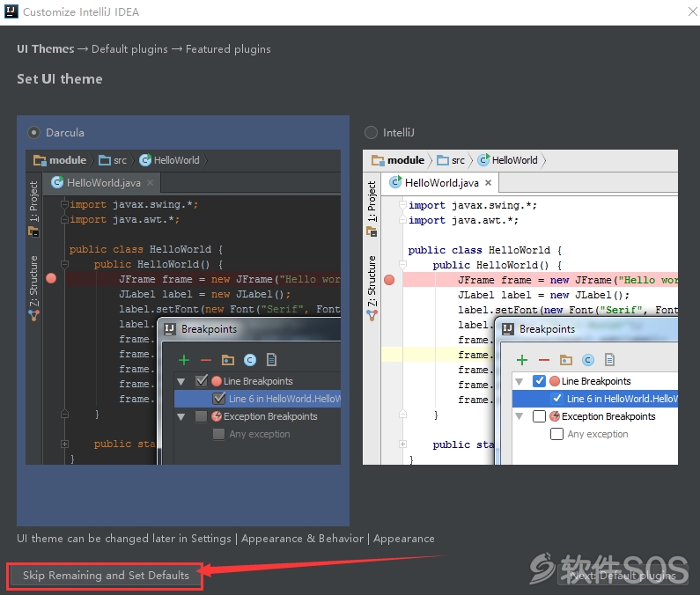The width and height of the screenshot is (700, 595).
Task: Click group-by-package folder icon in Darcula preview
Action: coord(228,360)
